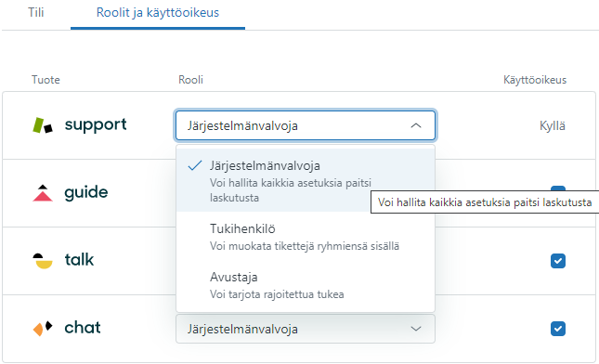Open the Chat role dropdown
This screenshot has width=599, height=364.
pyautogui.click(x=306, y=329)
